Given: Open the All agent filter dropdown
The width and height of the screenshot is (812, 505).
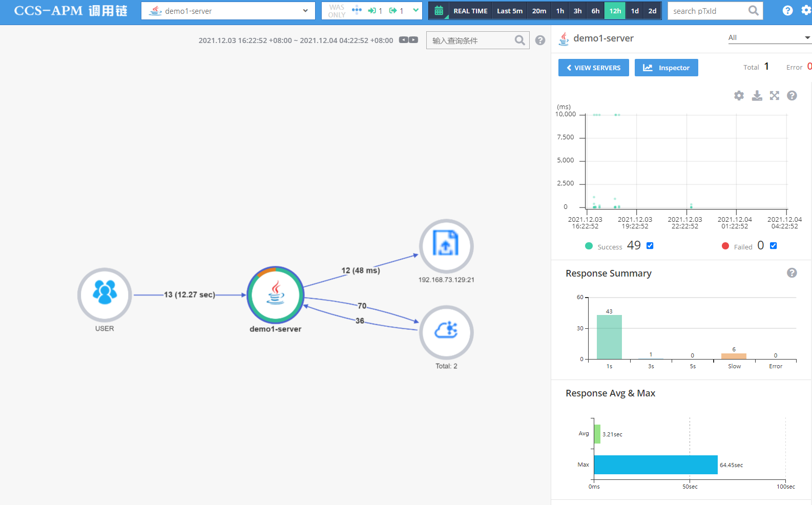Looking at the screenshot, I should coord(769,37).
